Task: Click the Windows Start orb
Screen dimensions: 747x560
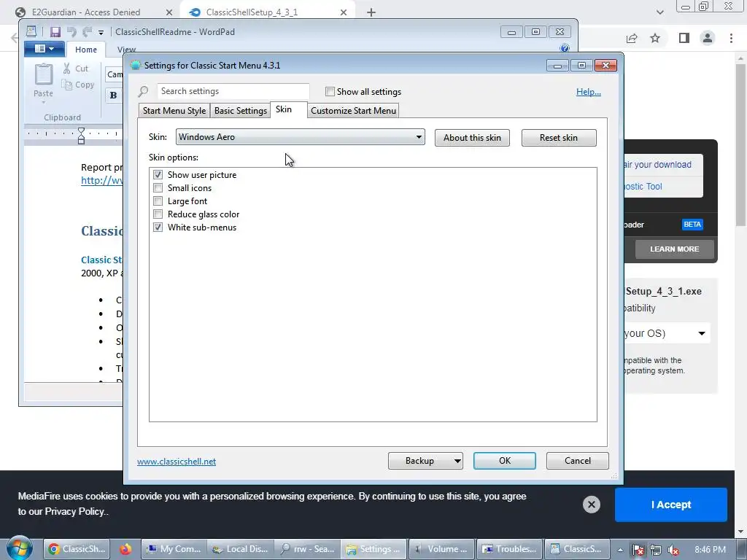Action: point(19,548)
